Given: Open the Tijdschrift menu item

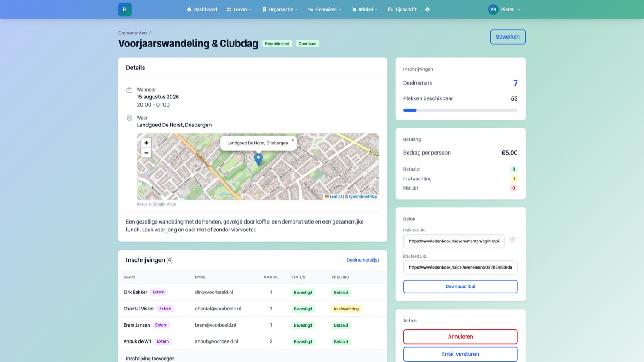Looking at the screenshot, I should 402,9.
